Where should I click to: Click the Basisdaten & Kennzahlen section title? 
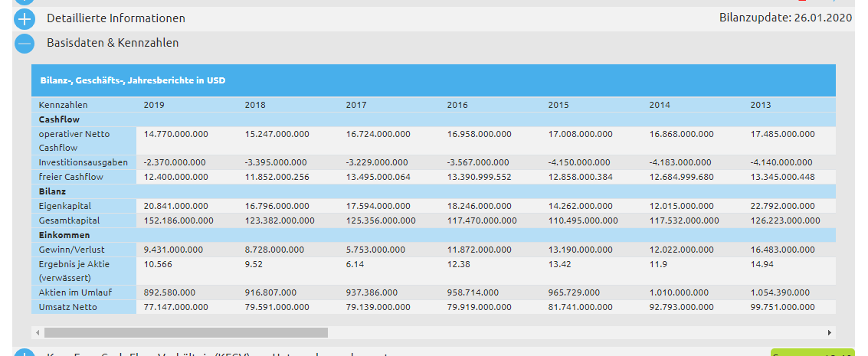coord(113,43)
